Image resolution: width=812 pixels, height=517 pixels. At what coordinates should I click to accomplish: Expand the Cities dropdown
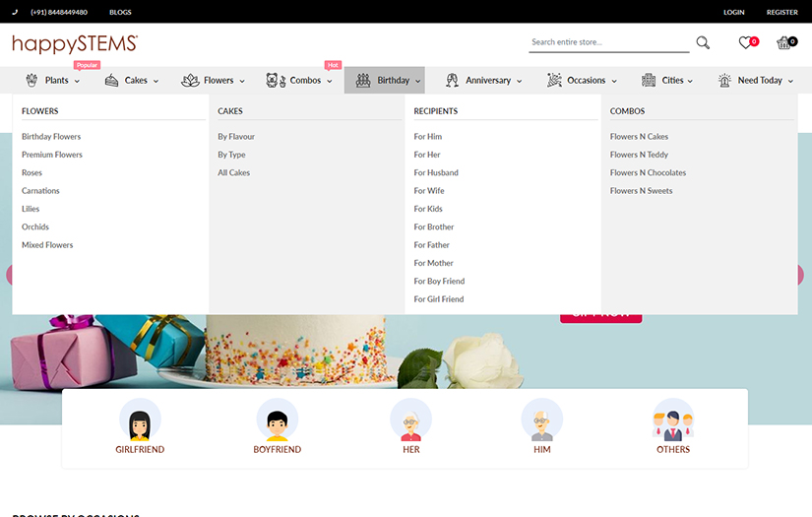[667, 81]
